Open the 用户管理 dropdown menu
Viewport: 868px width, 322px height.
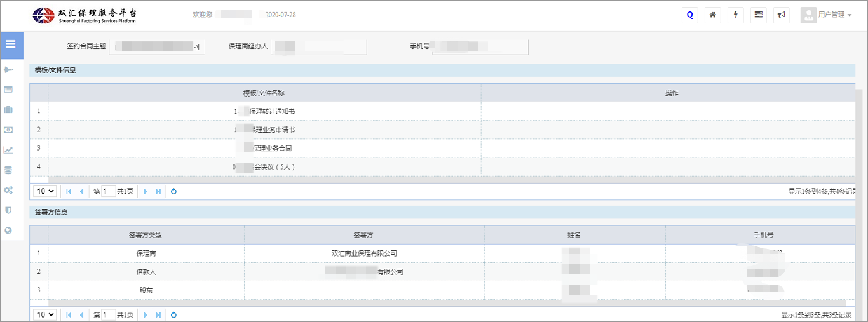click(x=835, y=15)
